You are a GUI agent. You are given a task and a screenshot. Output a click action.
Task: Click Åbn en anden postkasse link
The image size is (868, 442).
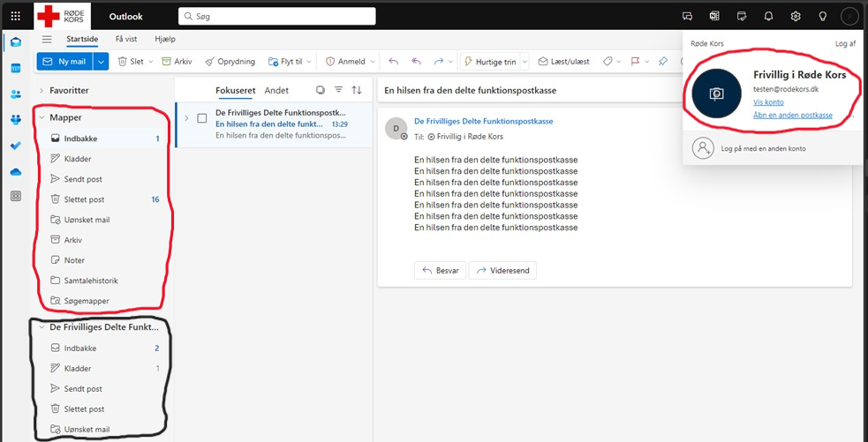pyautogui.click(x=793, y=115)
